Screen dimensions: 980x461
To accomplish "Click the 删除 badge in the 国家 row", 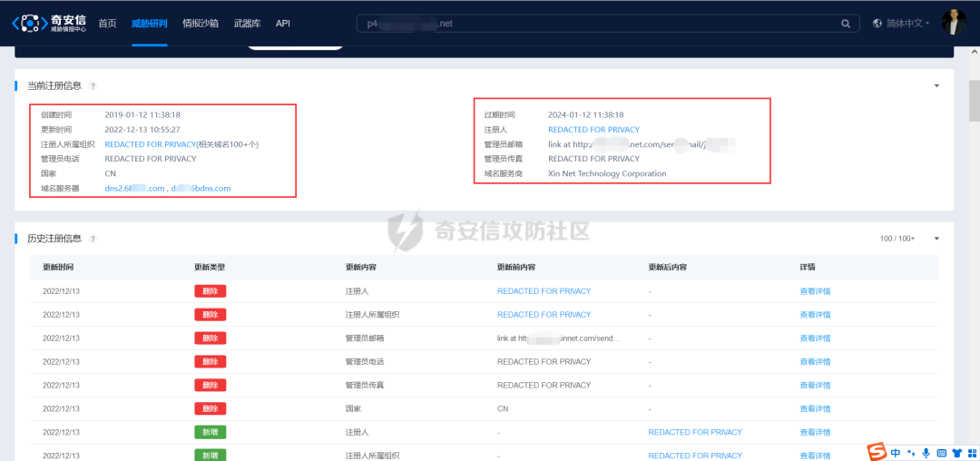I will [210, 408].
